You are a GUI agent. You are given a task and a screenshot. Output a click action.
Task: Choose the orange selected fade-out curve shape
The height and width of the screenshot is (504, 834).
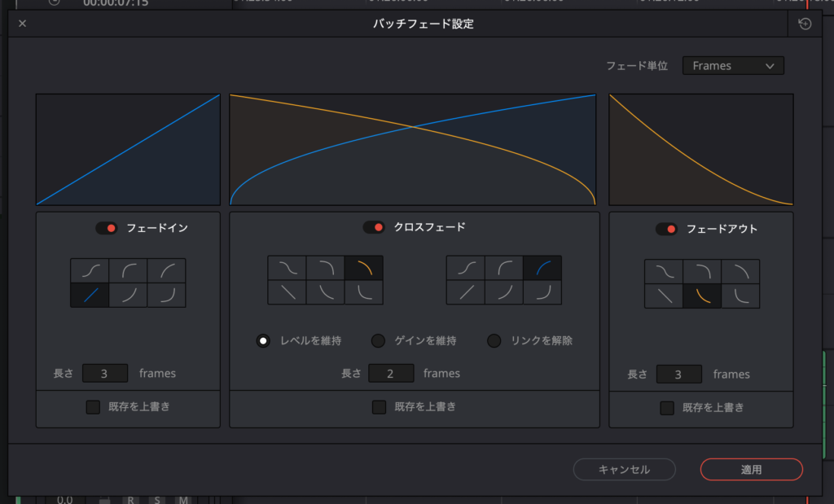(702, 296)
